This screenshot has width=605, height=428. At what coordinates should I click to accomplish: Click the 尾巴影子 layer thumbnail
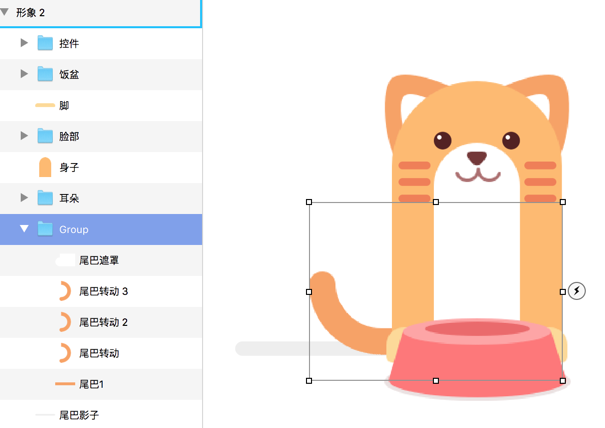click(x=45, y=415)
